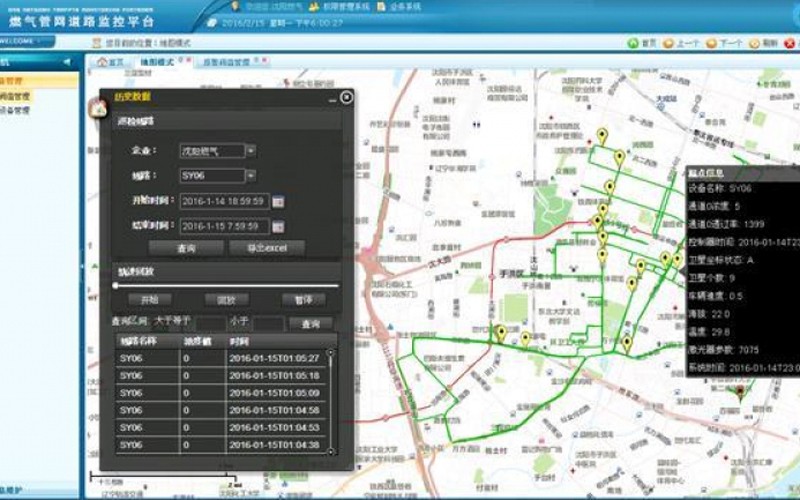Viewport: 800px width, 500px height.
Task: Click the green 首页 home icon in toolbar
Action: pyautogui.click(x=633, y=43)
